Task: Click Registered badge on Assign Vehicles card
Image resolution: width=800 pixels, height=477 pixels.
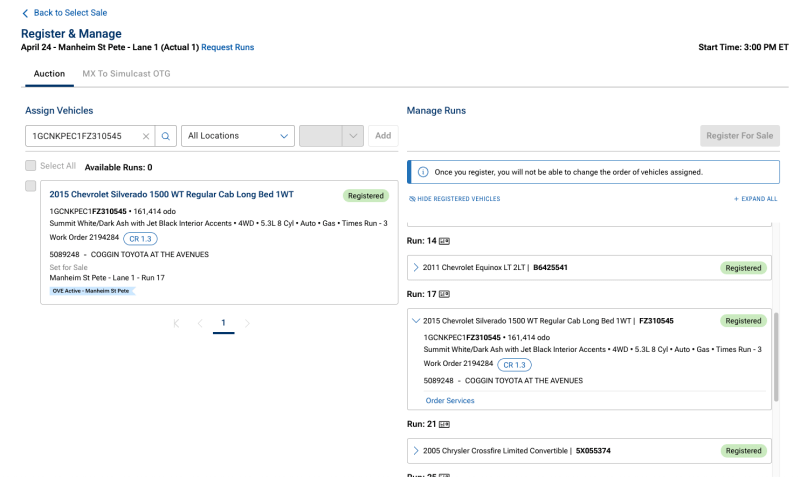Action: click(366, 196)
